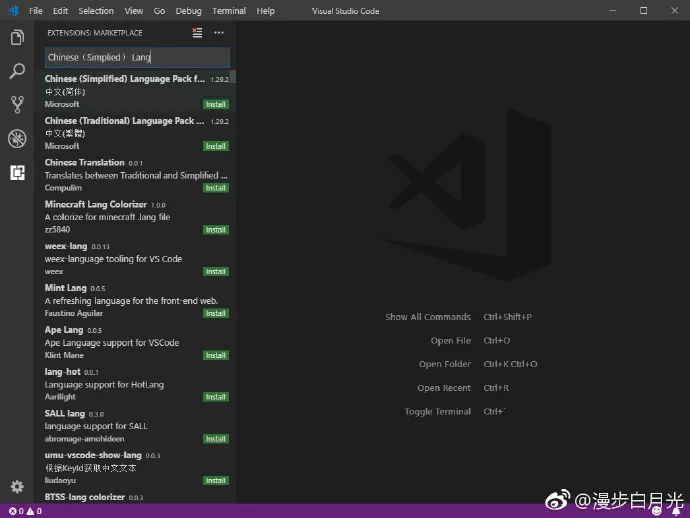
Task: Install lang-hot extension
Action: [216, 397]
